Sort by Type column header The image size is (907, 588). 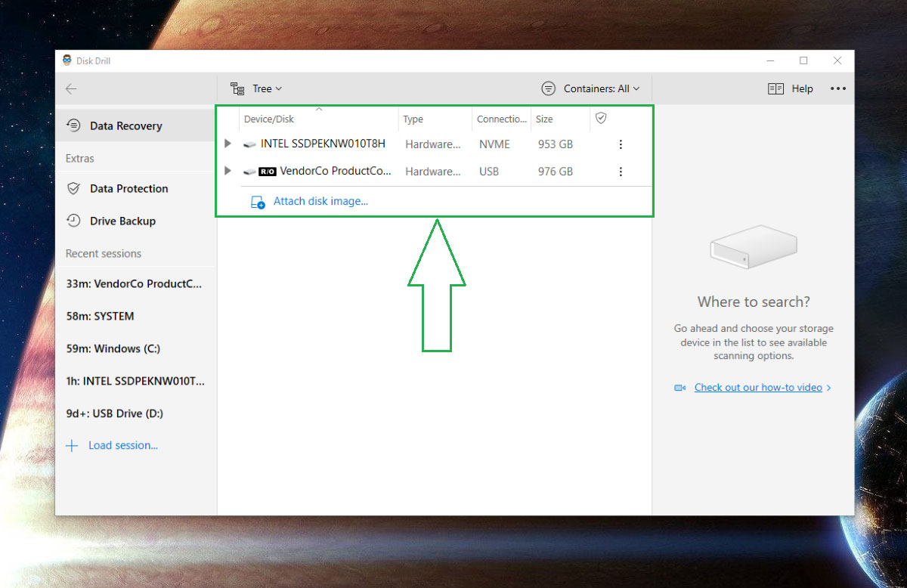point(413,119)
